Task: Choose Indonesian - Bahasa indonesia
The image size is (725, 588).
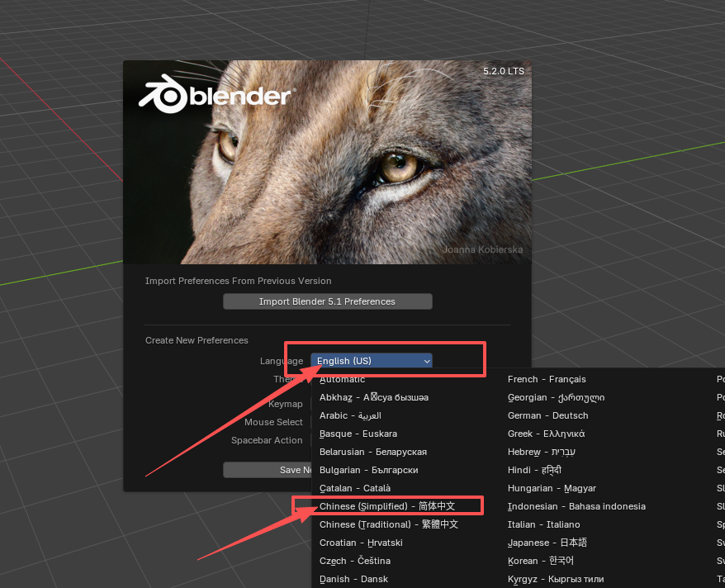Action: [576, 506]
